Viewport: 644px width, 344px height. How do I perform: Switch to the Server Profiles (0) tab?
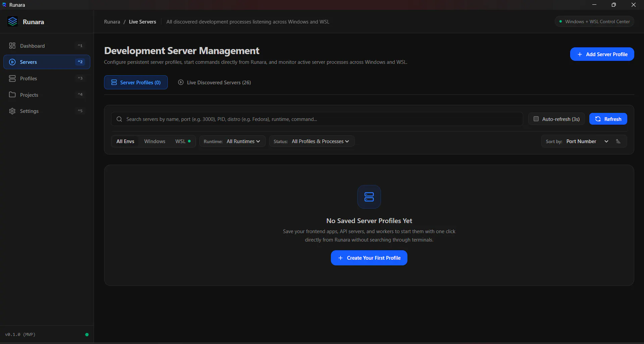136,82
